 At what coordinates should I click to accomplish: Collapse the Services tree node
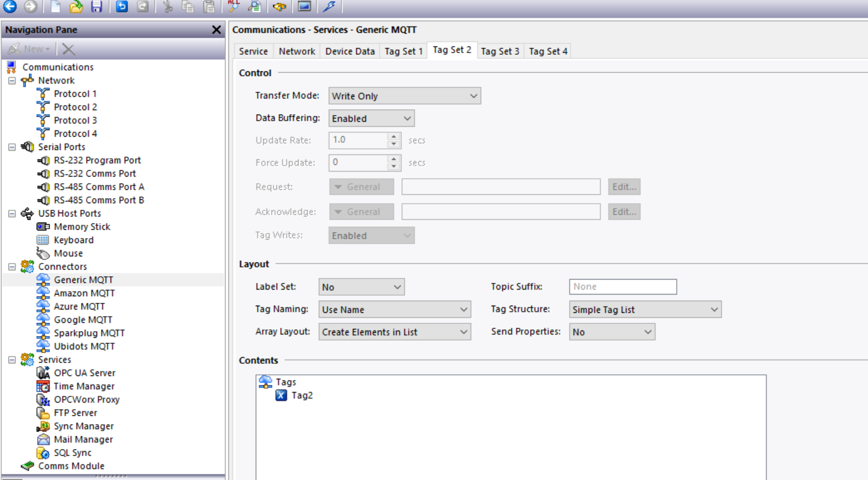[12, 359]
